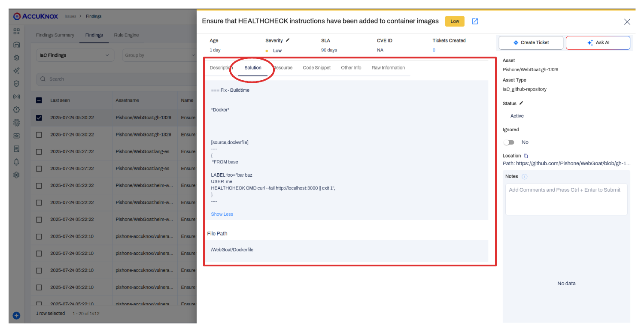644x332 pixels.
Task: Click the Asset value Pishone/WebGoat:gh-1329 in panel
Action: click(x=531, y=69)
